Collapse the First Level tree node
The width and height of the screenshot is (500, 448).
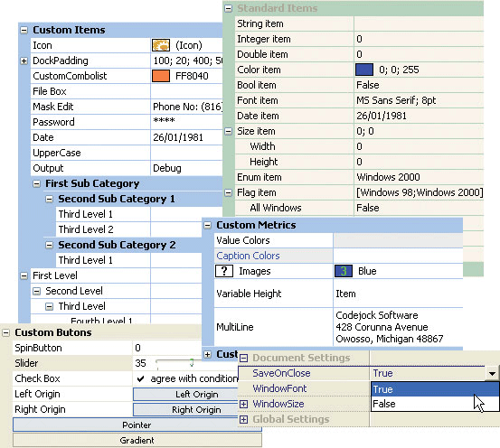click(x=24, y=276)
